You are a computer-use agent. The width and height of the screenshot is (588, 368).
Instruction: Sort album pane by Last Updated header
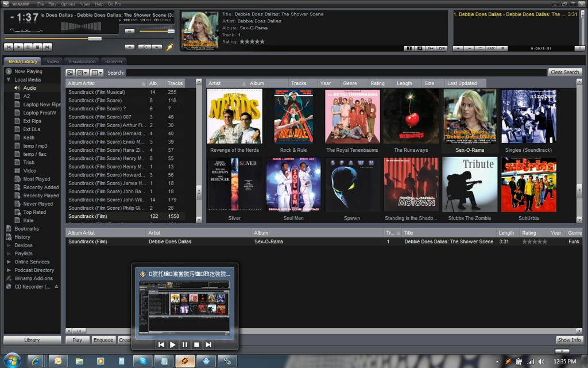coord(465,83)
